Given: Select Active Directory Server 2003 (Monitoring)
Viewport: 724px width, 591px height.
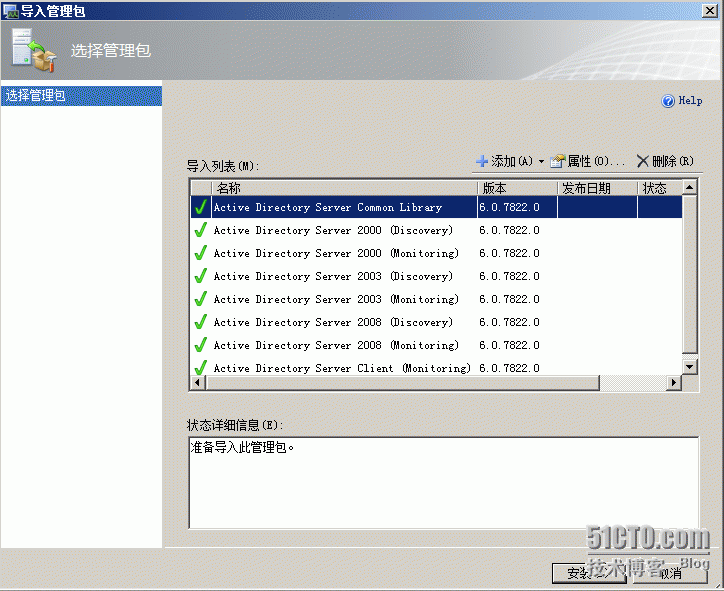Looking at the screenshot, I should pos(436,299).
